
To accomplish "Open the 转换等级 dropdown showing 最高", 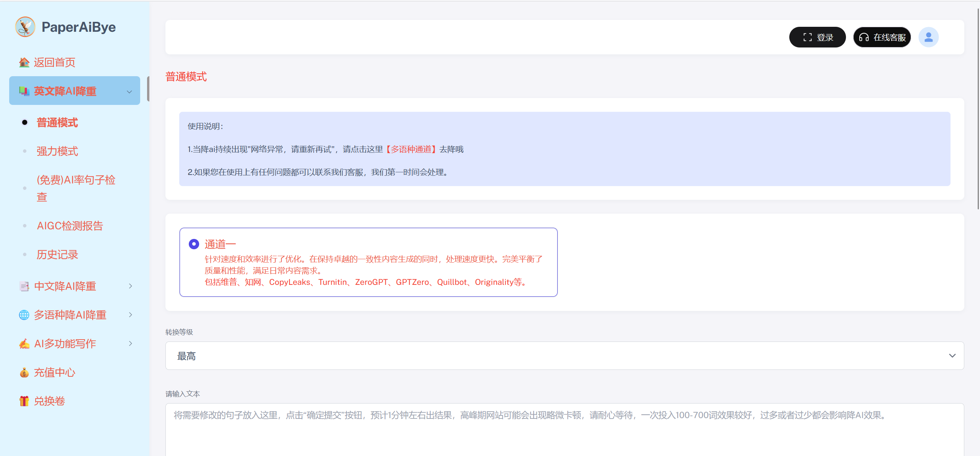I will 564,356.
